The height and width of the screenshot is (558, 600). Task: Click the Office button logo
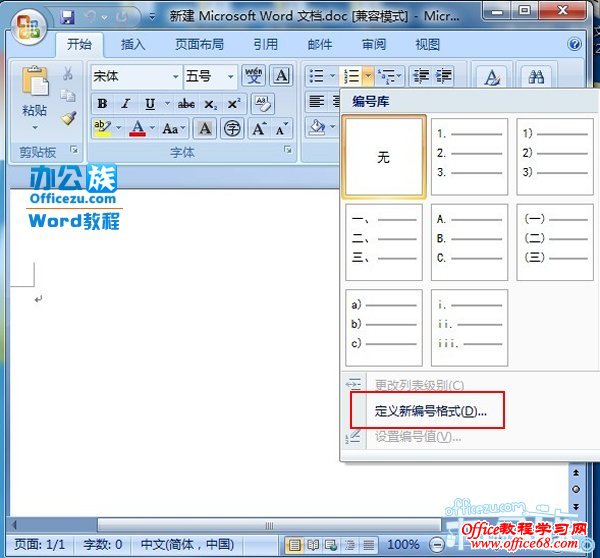pos(28,27)
